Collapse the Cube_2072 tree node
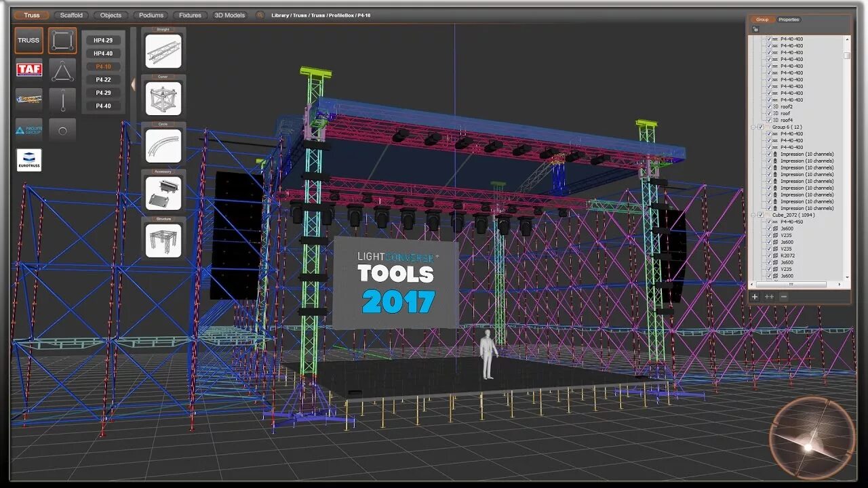Viewport: 868px width, 488px height. 753,215
